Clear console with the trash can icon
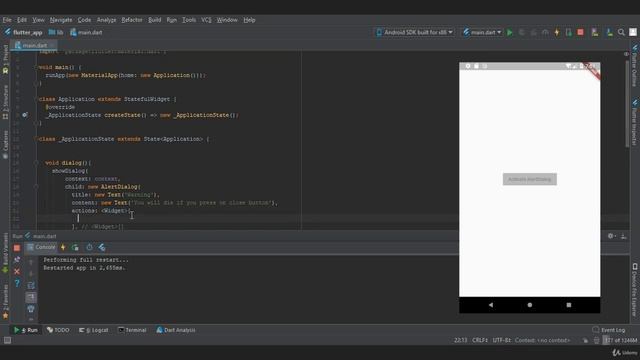 point(31,309)
